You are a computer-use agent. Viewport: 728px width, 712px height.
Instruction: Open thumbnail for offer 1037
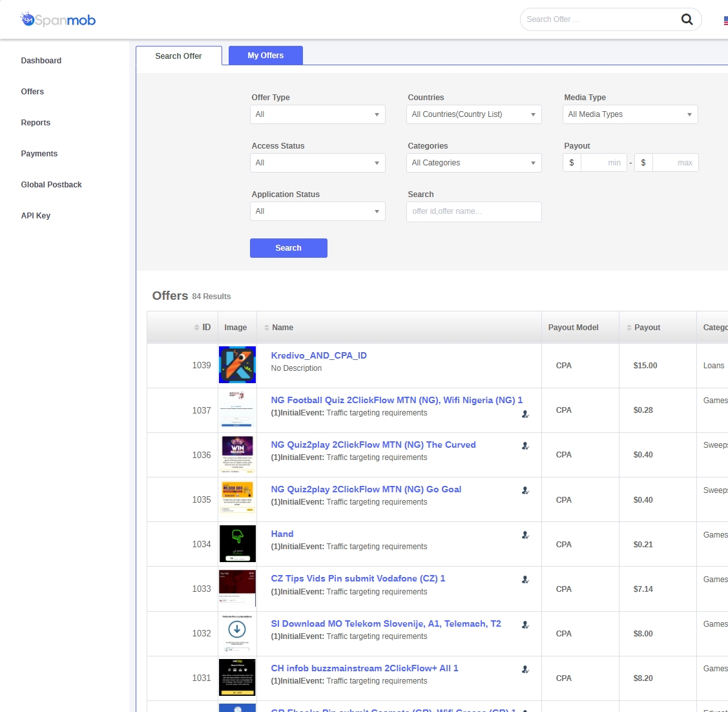click(237, 409)
